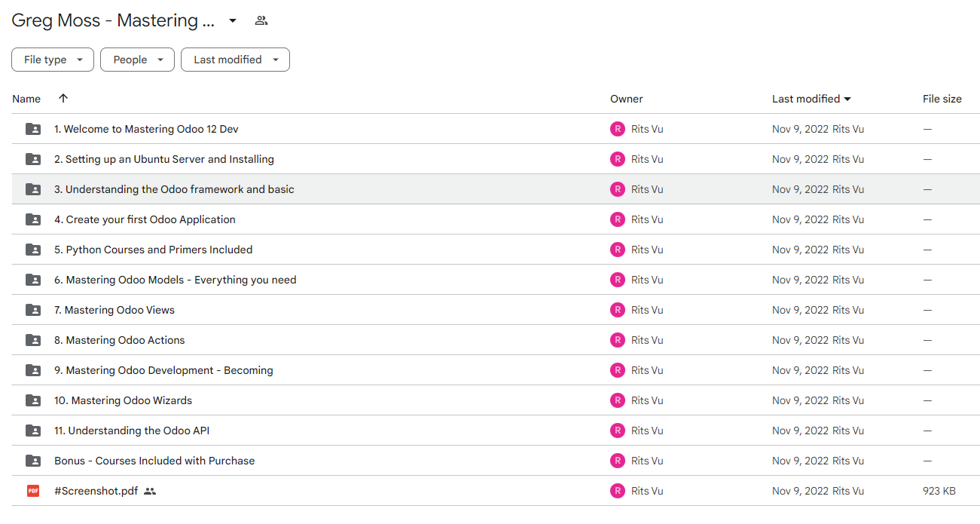Open 'Bonus - Courses Included with Purchase'
This screenshot has width=980, height=524.
(154, 461)
